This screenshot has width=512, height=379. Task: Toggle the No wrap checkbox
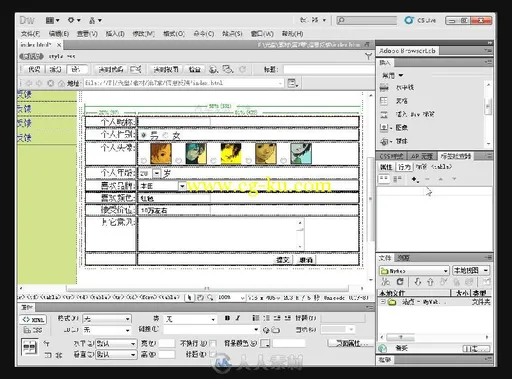point(213,343)
